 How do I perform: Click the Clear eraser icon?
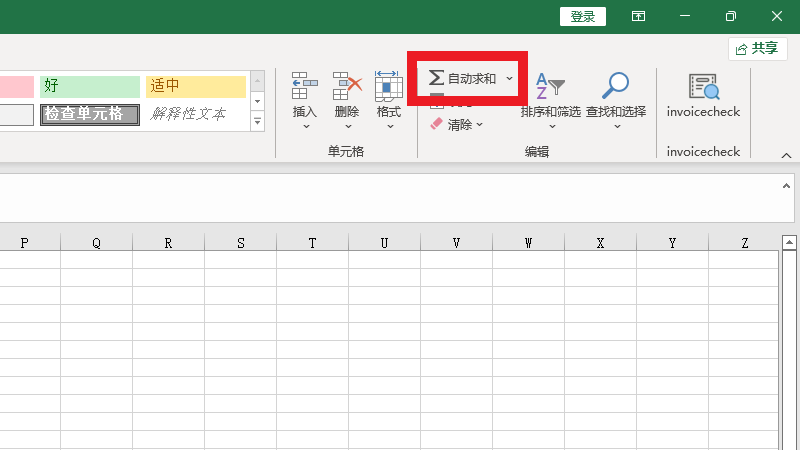tap(436, 125)
